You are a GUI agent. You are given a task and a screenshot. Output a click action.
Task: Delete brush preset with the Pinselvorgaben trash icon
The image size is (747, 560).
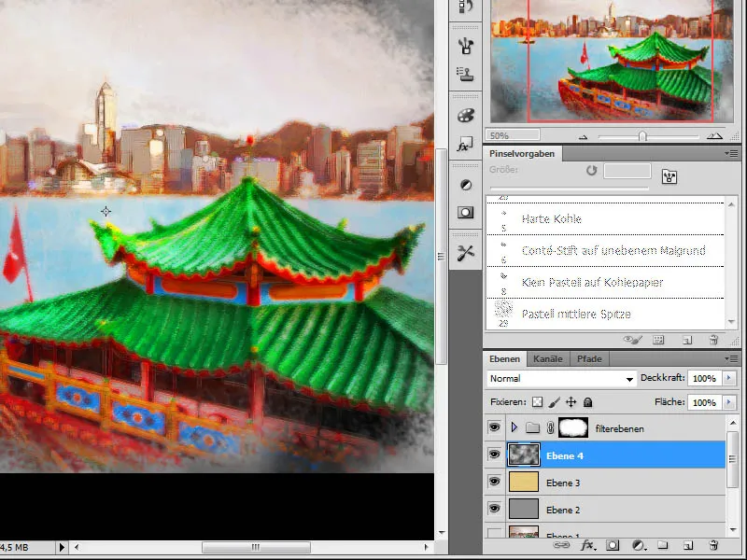click(x=713, y=340)
